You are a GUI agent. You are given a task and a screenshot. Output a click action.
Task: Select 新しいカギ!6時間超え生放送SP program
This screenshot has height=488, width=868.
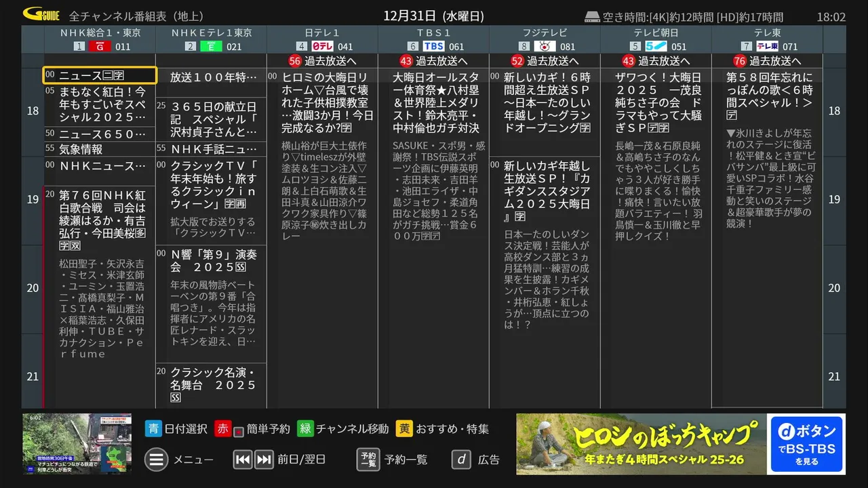(x=545, y=112)
